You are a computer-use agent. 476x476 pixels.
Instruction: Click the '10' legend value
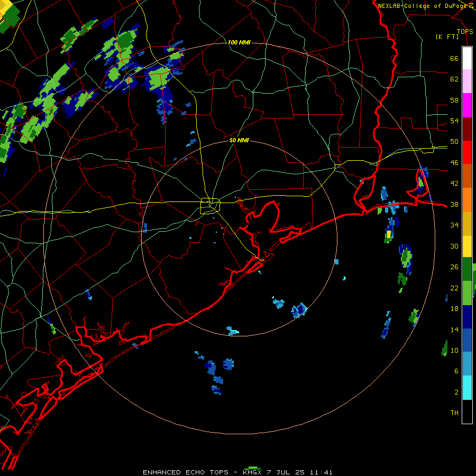[x=454, y=350]
